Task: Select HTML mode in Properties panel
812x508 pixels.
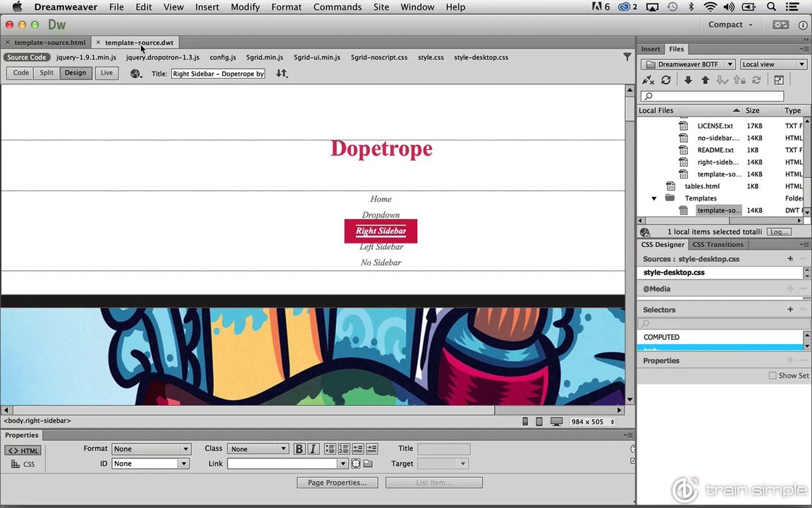Action: (23, 450)
